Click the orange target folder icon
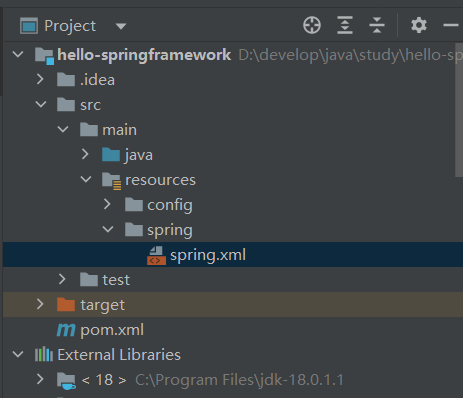This screenshot has width=463, height=398. 66,304
